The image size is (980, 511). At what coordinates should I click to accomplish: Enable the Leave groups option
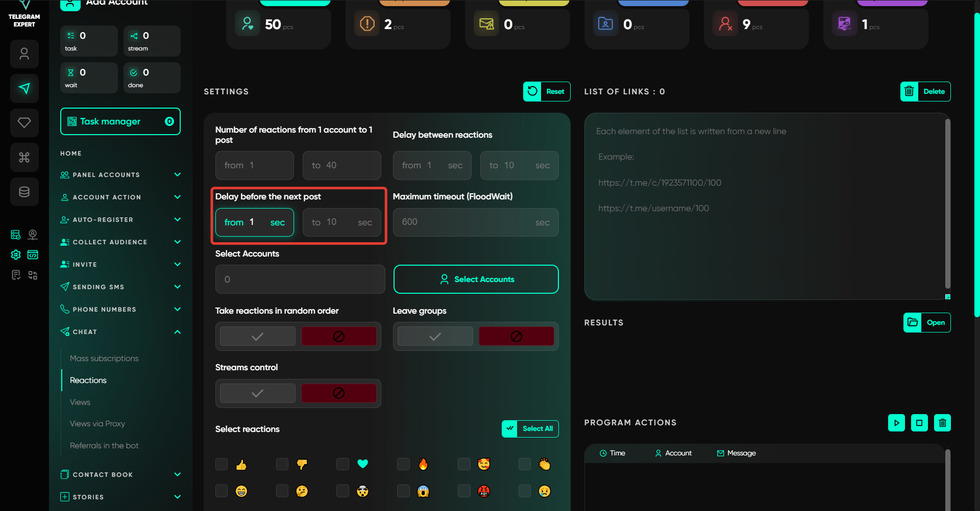(435, 337)
